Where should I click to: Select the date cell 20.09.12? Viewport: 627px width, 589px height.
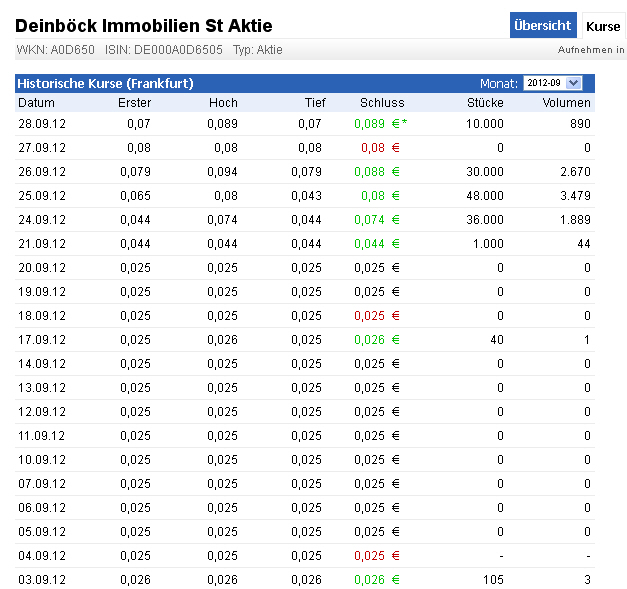coord(42,268)
